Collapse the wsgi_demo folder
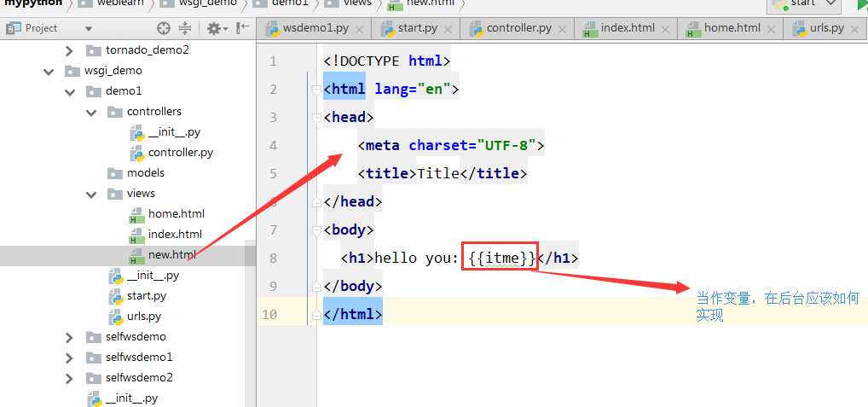The image size is (868, 407). [x=49, y=71]
